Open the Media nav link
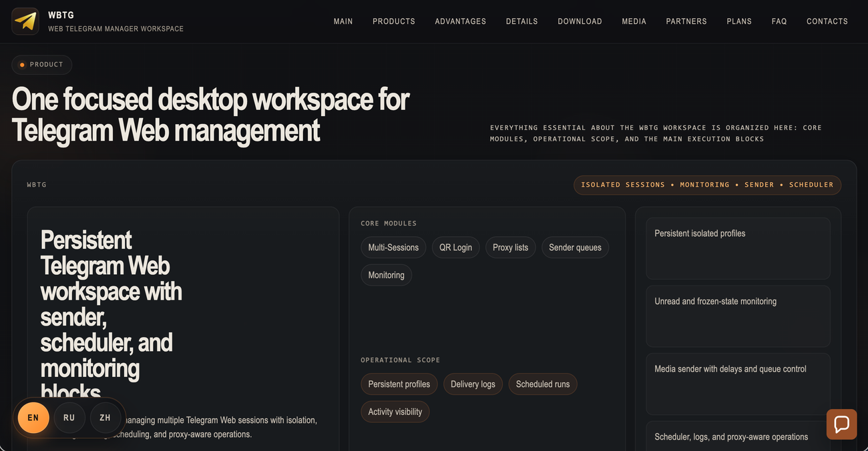Screen dimensions: 868x451 (634, 21)
